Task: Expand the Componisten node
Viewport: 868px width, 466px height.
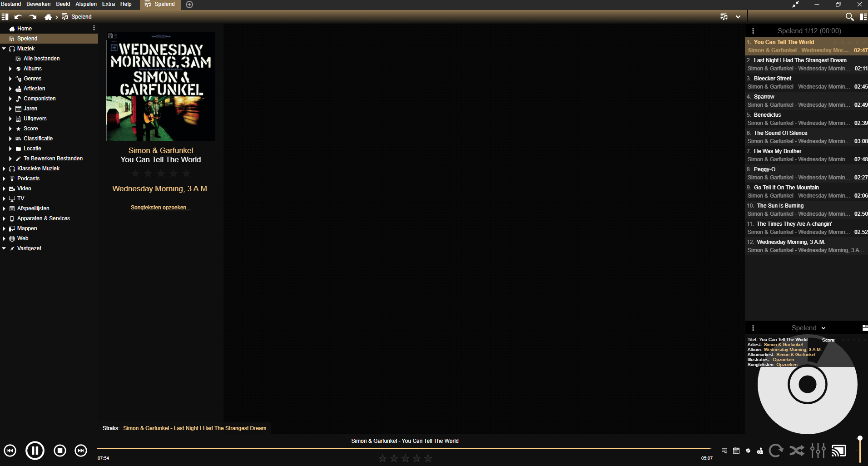Action: (x=10, y=99)
